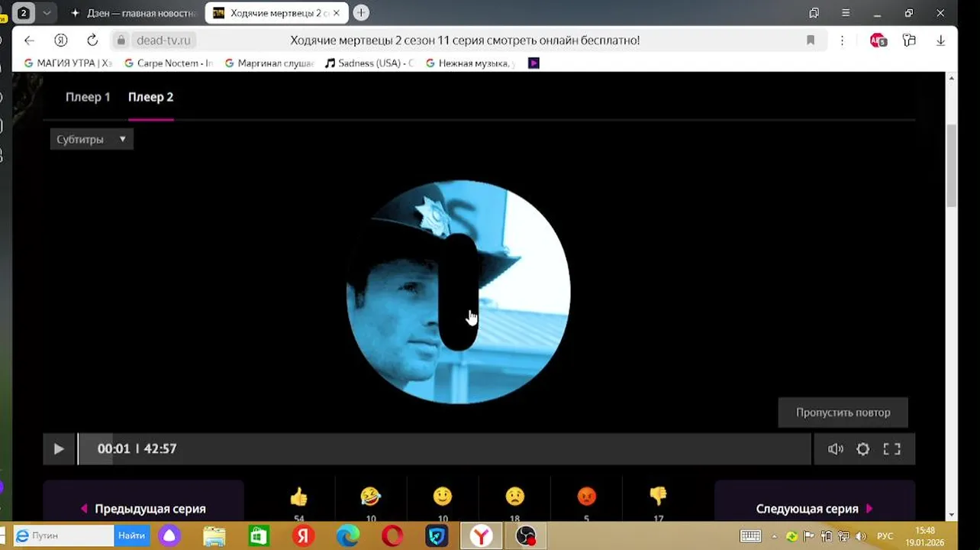This screenshot has width=980, height=550.
Task: Click the dead-tv.ru address field
Action: [163, 40]
